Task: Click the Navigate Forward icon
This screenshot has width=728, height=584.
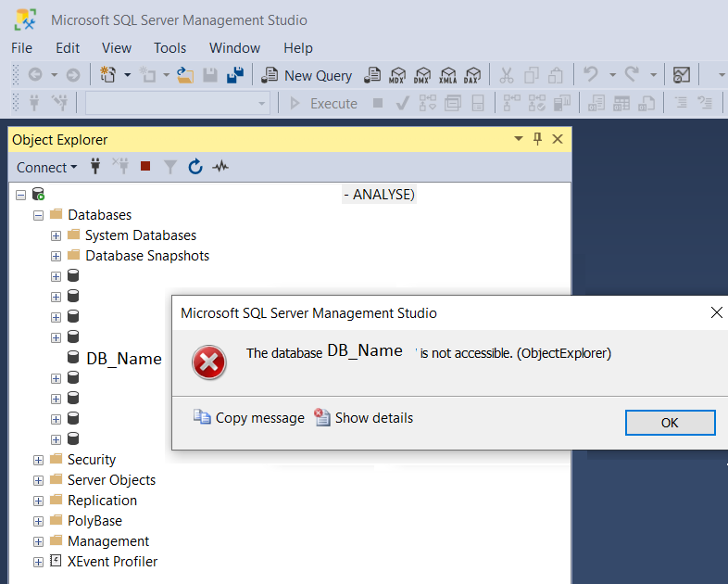Action: click(x=73, y=75)
